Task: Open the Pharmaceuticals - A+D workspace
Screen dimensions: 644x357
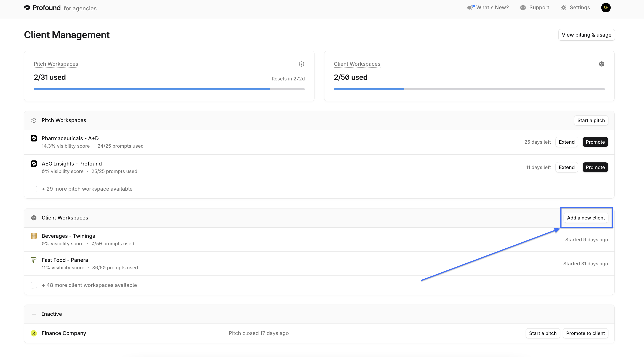Action: (x=319, y=142)
